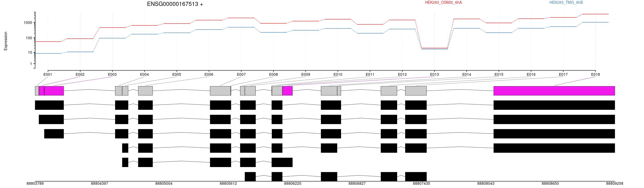644x188 pixels.
Task: Click exon label E001
Action: pos(48,74)
